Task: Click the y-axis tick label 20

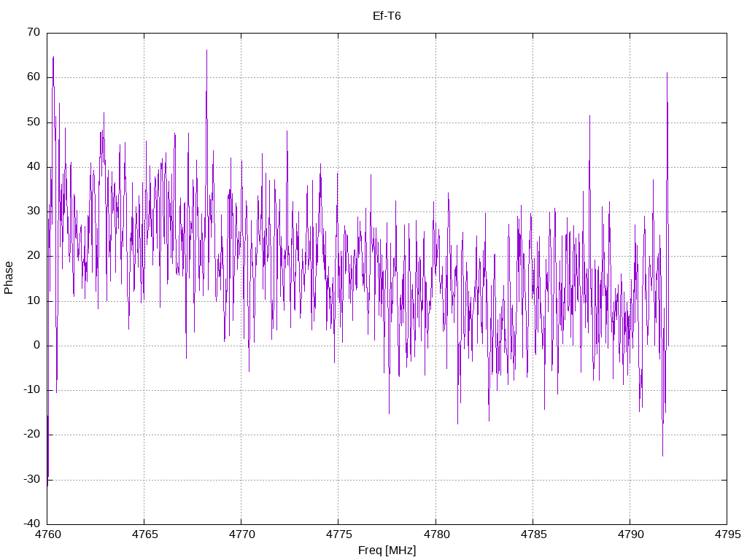Action: 34,256
